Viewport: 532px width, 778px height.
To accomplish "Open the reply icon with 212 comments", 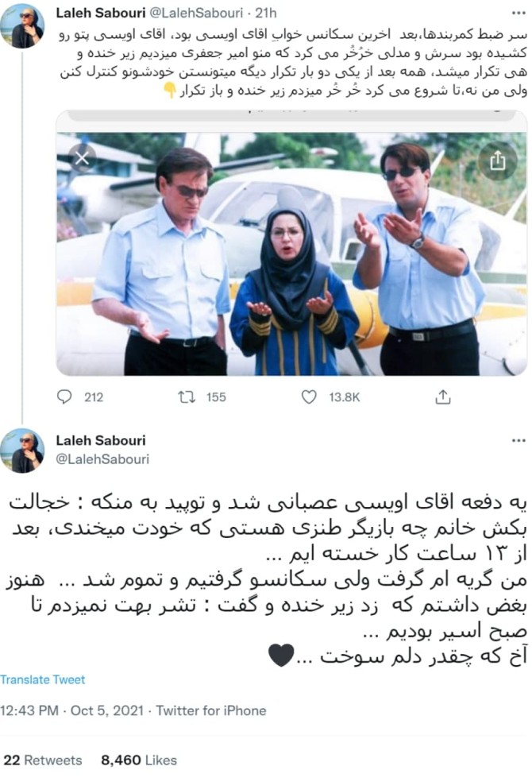I will (64, 397).
